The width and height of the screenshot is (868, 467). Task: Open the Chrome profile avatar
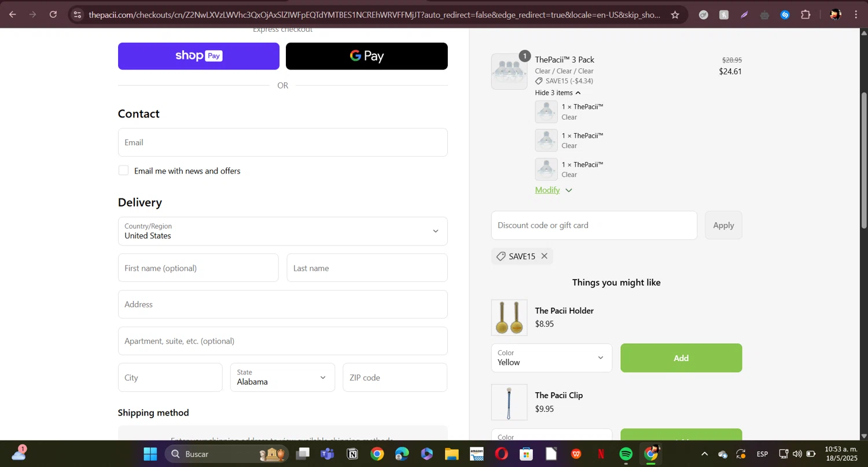[835, 15]
